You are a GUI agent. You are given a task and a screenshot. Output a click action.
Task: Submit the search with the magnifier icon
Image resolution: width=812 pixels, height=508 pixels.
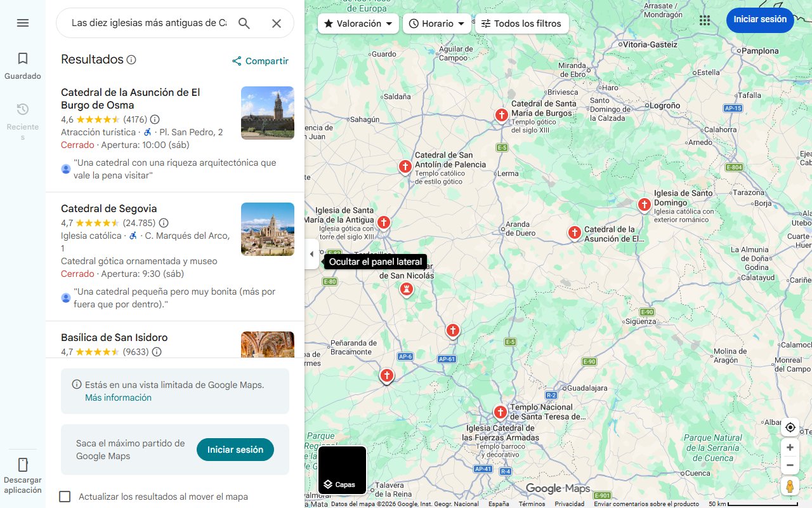pyautogui.click(x=244, y=23)
